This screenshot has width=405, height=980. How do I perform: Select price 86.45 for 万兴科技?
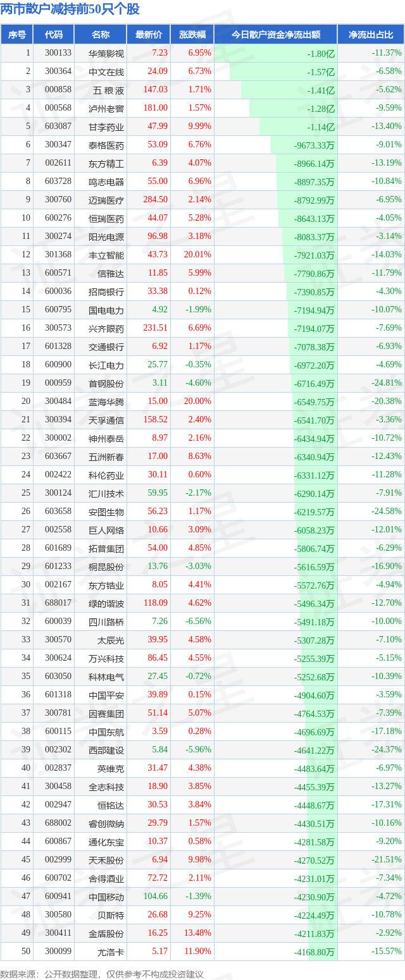(x=158, y=658)
